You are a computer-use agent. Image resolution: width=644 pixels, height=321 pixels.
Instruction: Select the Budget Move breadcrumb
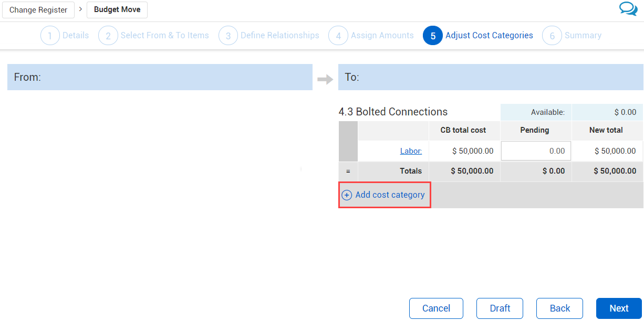pos(117,10)
